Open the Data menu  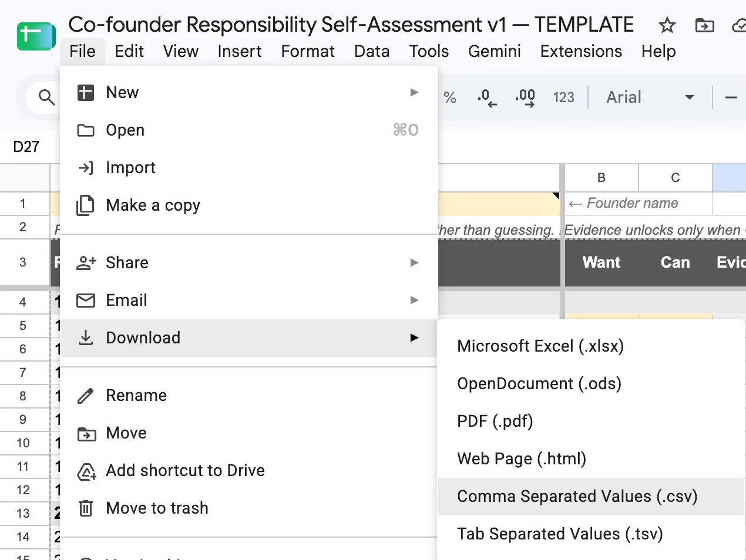click(372, 52)
